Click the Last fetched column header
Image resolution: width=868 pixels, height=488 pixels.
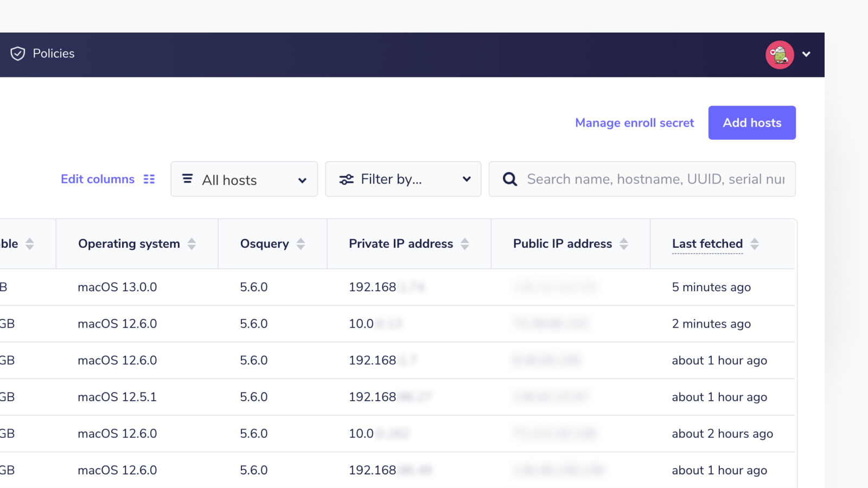point(707,244)
